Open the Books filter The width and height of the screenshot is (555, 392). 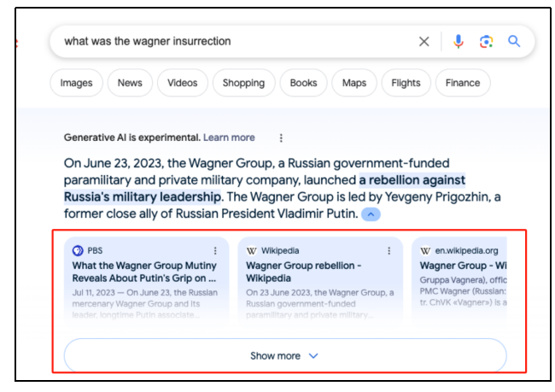303,83
